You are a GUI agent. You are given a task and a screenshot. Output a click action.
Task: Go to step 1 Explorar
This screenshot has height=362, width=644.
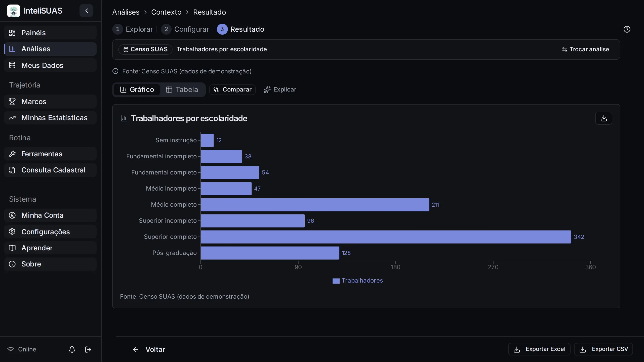pos(133,29)
